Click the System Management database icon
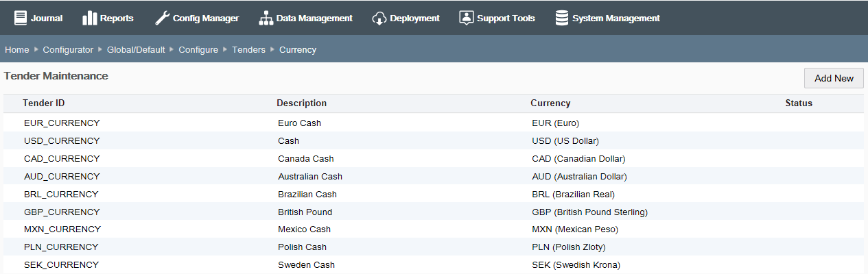 coord(562,18)
